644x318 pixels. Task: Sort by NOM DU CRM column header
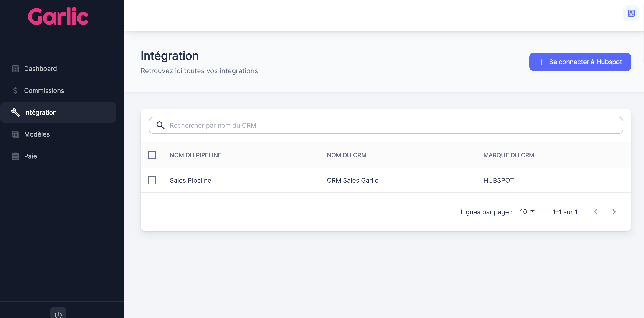point(346,155)
